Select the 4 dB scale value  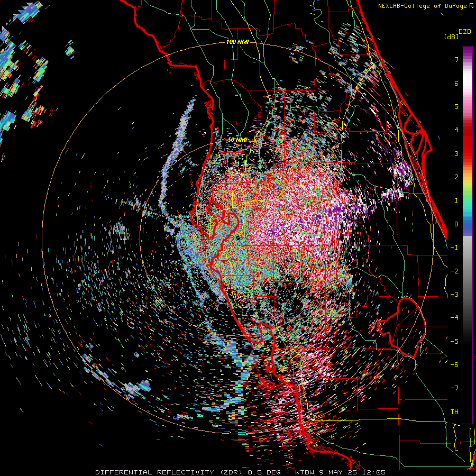coord(456,130)
